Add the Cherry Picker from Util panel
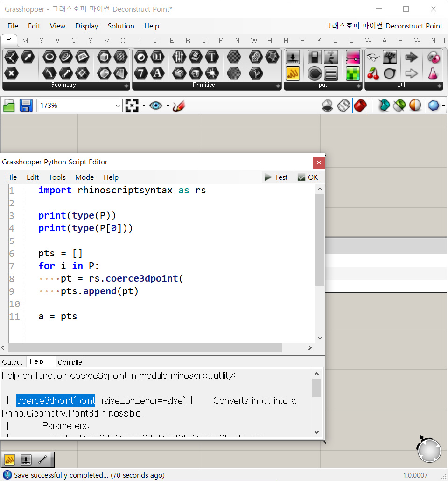 pyautogui.click(x=373, y=74)
